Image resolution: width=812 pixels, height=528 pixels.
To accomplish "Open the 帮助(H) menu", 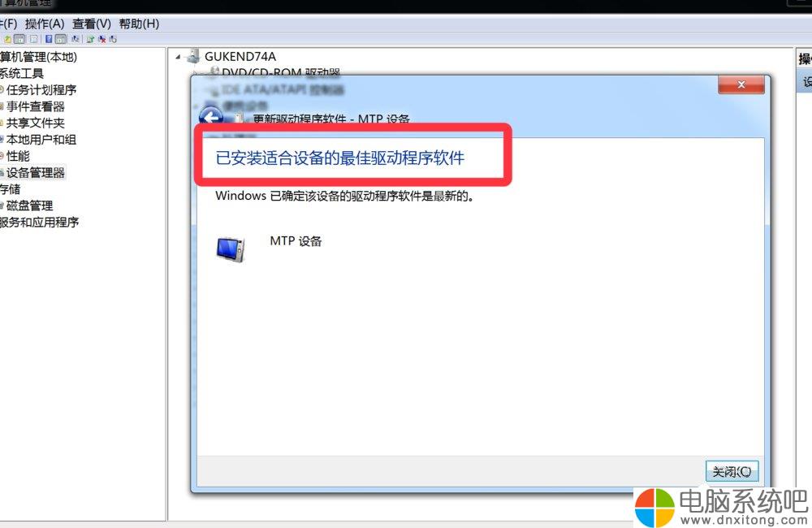I will click(x=139, y=24).
